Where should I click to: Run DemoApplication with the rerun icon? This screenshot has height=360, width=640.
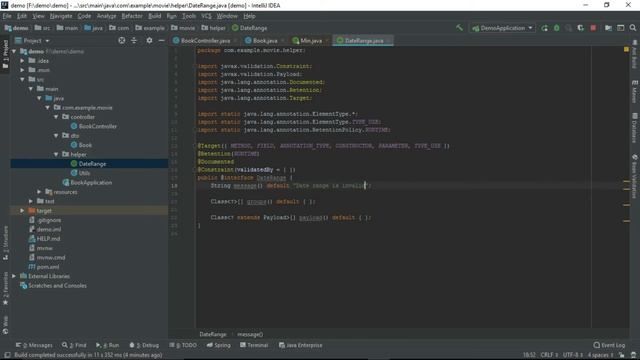(544, 28)
